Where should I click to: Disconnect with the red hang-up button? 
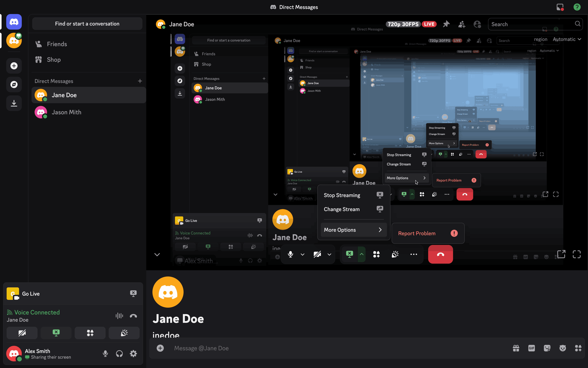click(440, 254)
